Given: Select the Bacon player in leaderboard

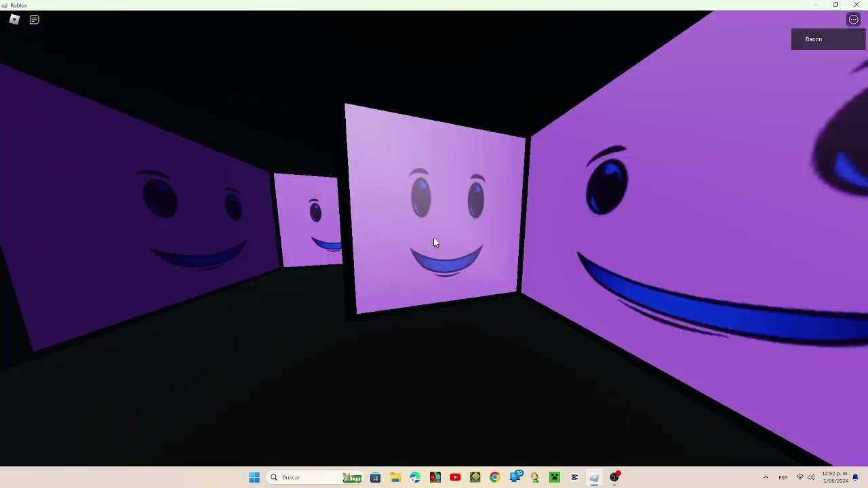Looking at the screenshot, I should tap(828, 39).
